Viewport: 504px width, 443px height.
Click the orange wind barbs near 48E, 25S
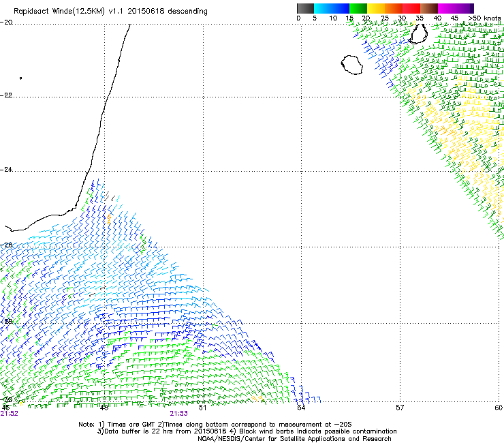click(109, 219)
